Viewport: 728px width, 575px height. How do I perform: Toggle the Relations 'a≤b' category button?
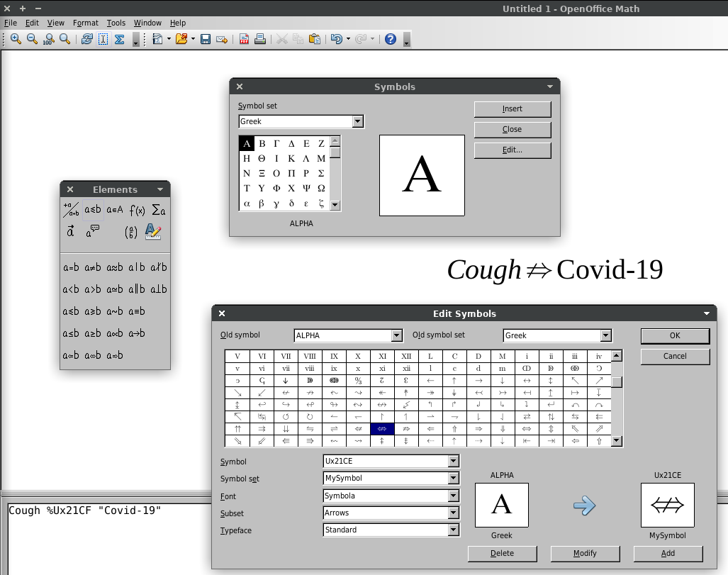coord(93,210)
